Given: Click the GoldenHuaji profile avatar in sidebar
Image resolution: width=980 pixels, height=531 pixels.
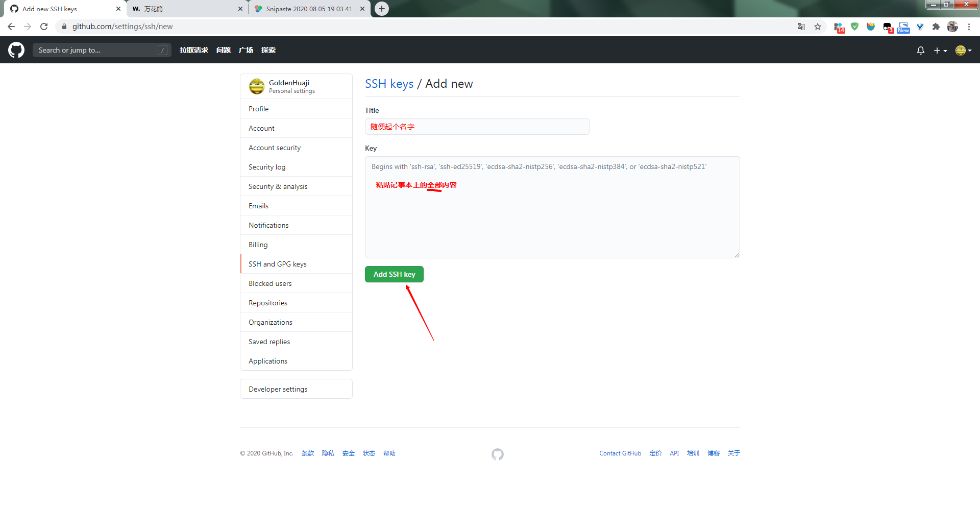Looking at the screenshot, I should coord(257,86).
